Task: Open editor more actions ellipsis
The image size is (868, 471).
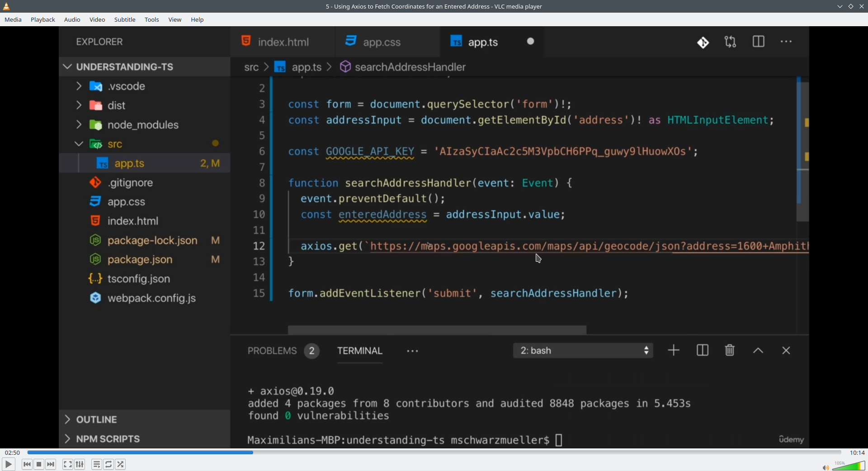Action: 786,42
